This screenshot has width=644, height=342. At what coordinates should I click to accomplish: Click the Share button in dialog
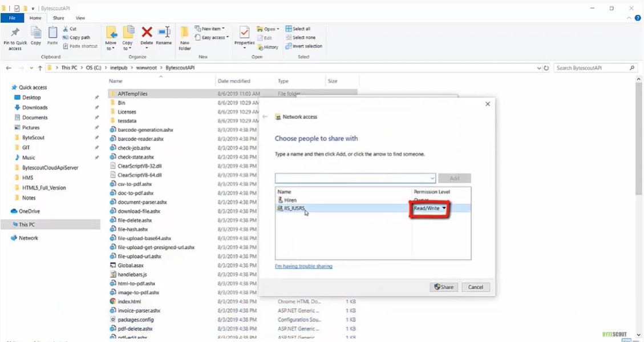[444, 287]
